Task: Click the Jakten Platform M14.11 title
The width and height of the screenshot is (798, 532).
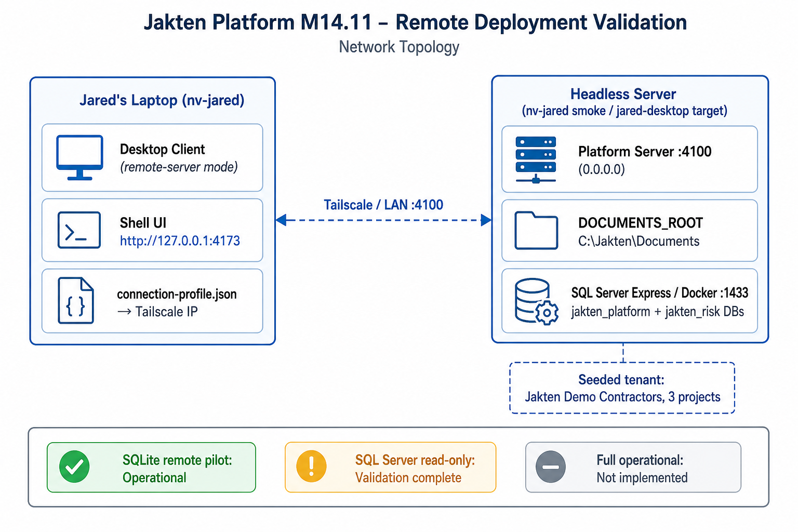Action: [415, 22]
